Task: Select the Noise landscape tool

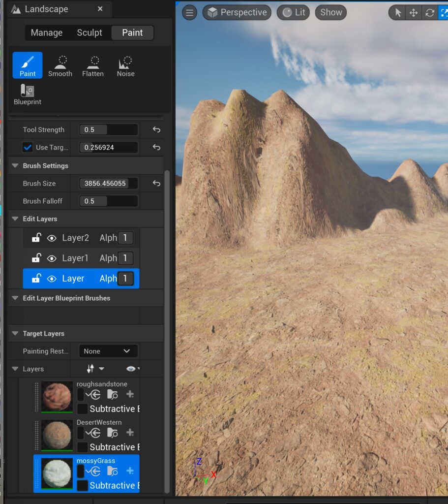Action: tap(125, 66)
